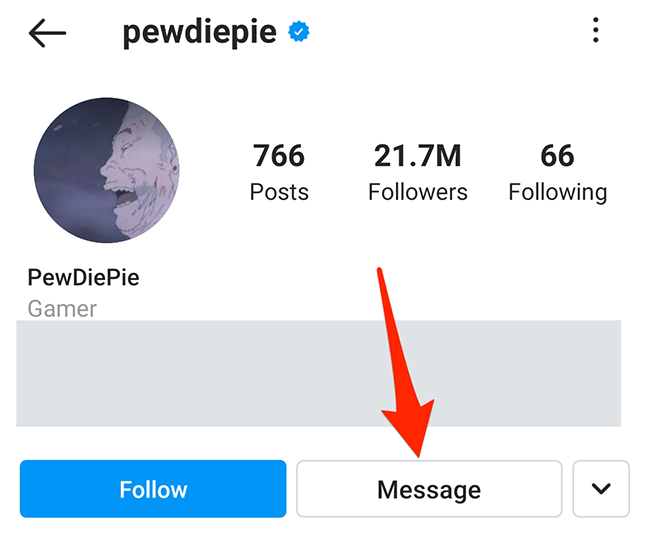
Task: Tap the Gamer category label
Action: [62, 309]
